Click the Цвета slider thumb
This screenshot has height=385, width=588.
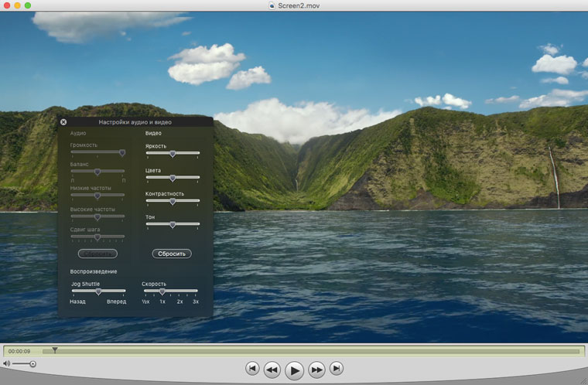(173, 178)
